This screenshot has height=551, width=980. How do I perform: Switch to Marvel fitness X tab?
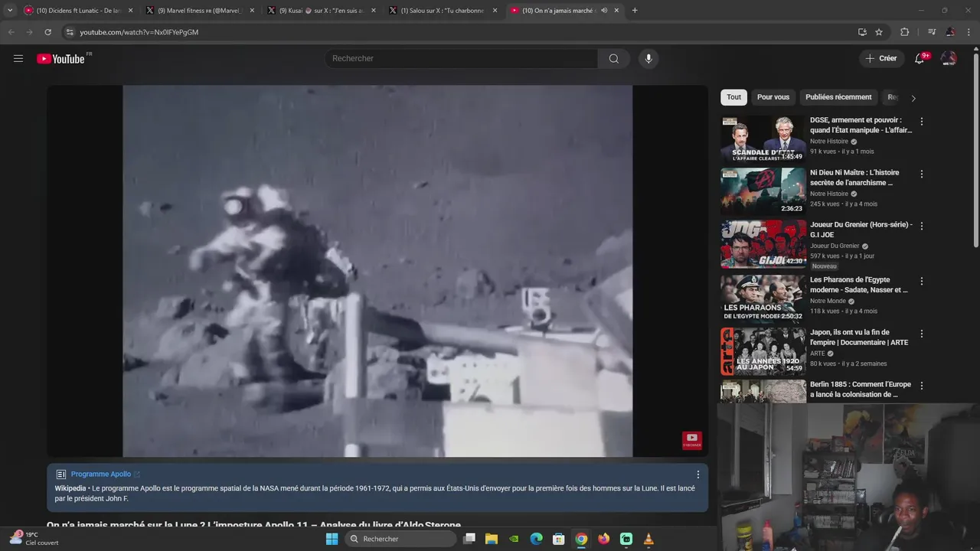[x=199, y=11]
